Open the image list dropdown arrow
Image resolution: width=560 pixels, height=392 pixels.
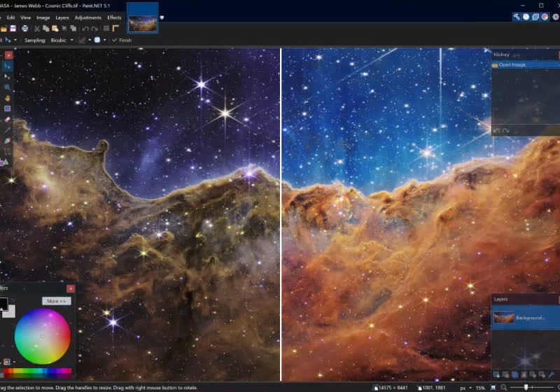(x=162, y=17)
